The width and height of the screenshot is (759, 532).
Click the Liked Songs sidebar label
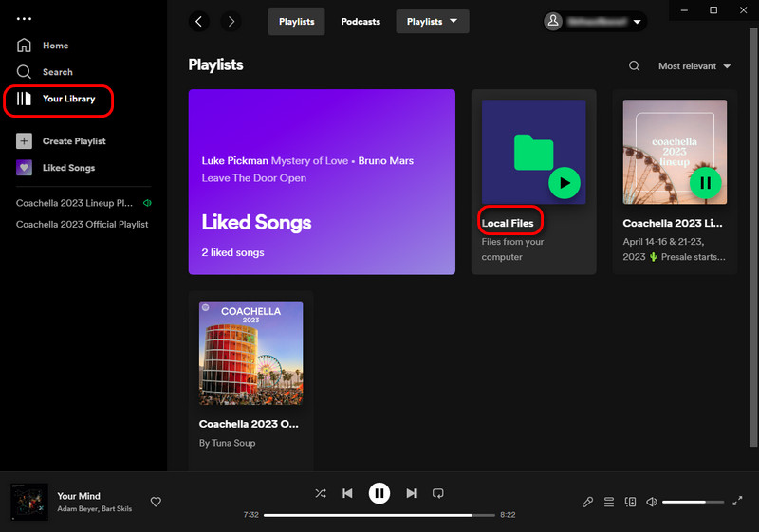coord(68,168)
